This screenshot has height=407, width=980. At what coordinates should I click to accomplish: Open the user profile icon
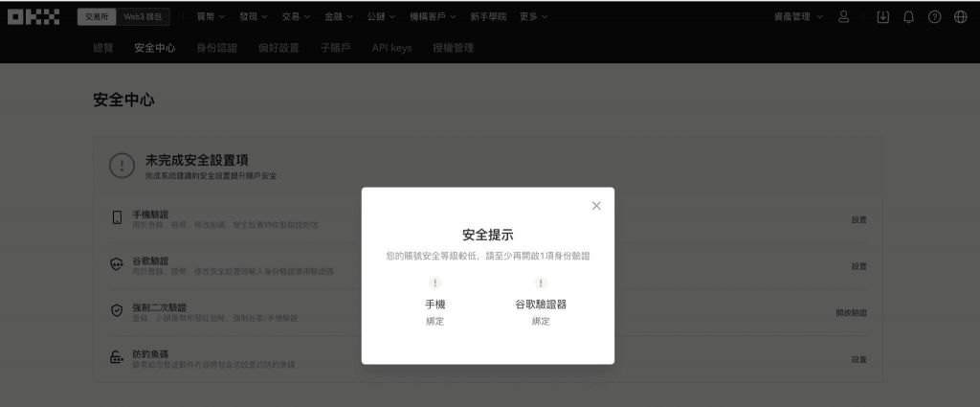coord(844,17)
